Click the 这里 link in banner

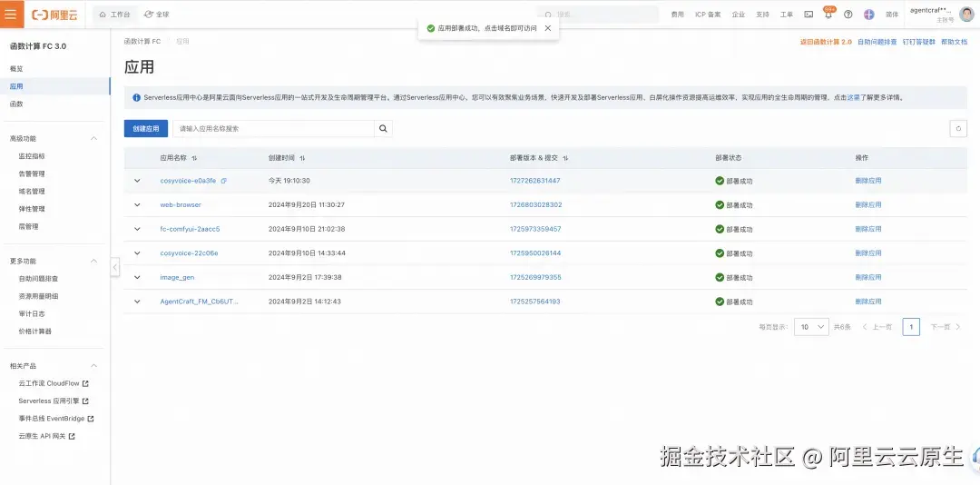pos(853,97)
